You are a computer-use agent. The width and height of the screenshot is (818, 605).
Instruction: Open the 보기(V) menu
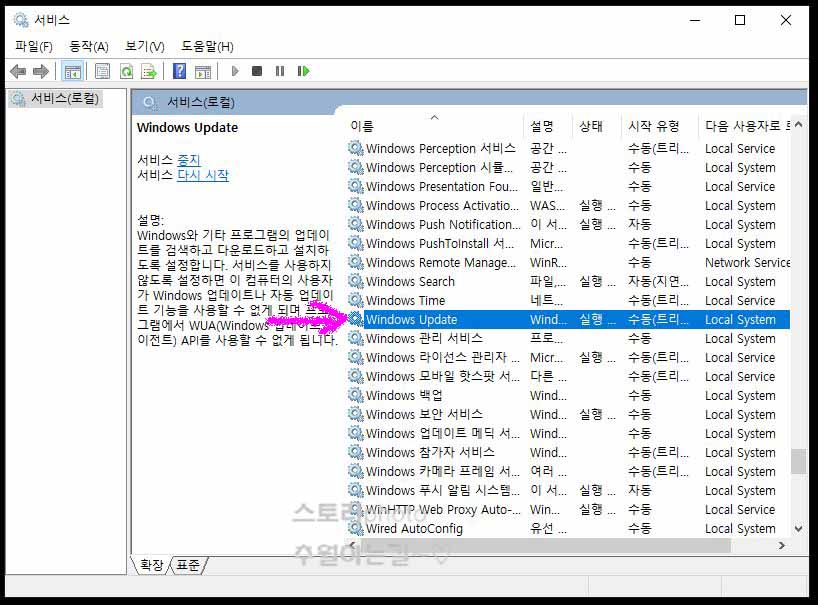tap(145, 46)
